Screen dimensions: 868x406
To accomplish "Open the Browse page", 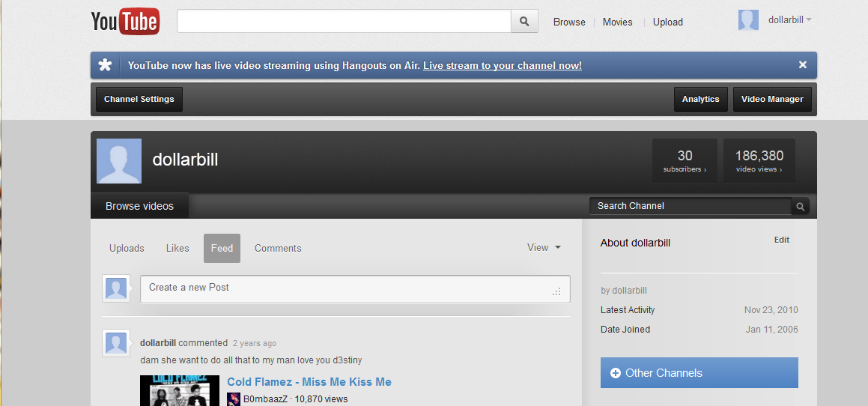I will point(569,22).
